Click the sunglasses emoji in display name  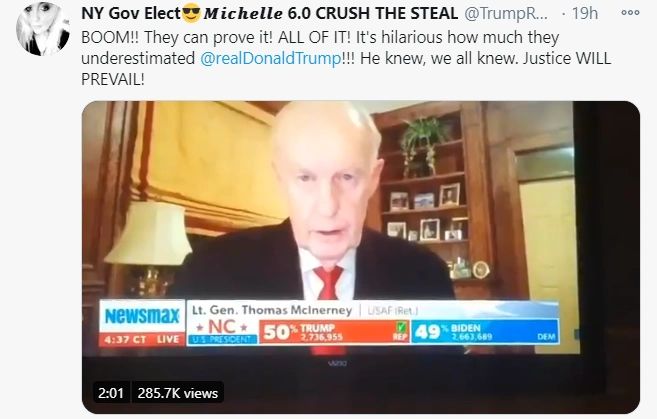tap(191, 13)
